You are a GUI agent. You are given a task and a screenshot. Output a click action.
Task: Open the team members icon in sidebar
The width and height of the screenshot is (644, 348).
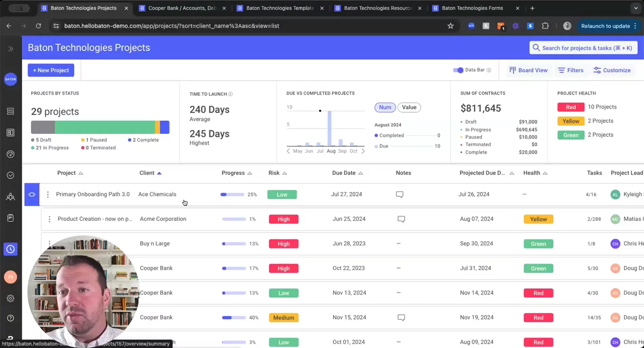(10, 197)
